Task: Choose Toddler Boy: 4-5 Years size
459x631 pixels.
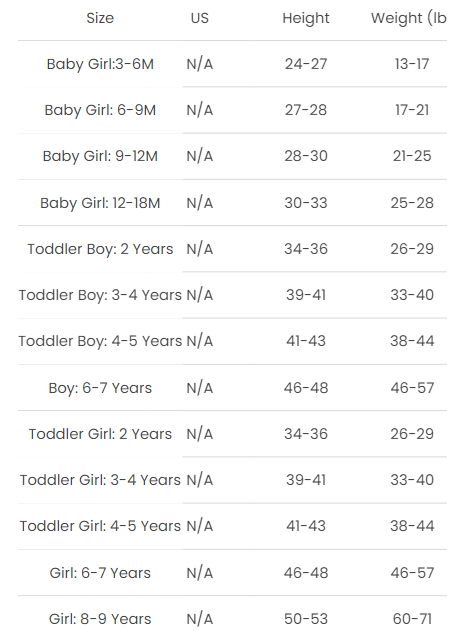Action: (100, 341)
